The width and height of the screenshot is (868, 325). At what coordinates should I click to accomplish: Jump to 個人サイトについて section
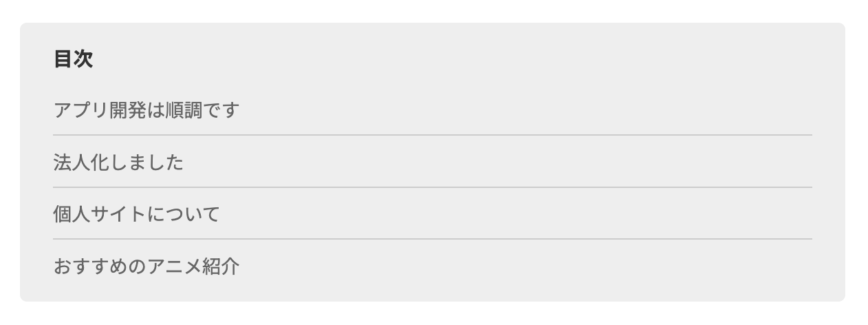click(136, 214)
